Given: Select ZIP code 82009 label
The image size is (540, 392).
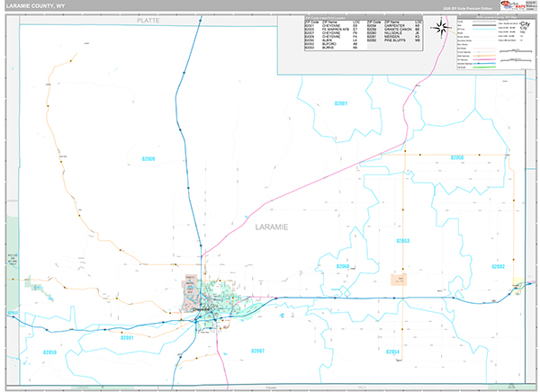Looking at the screenshot, I should [148, 159].
